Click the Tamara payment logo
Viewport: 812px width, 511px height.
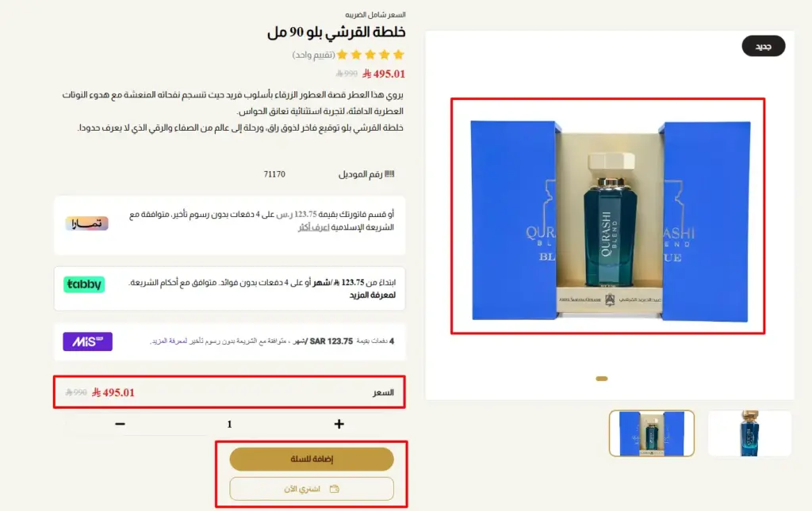(86, 223)
